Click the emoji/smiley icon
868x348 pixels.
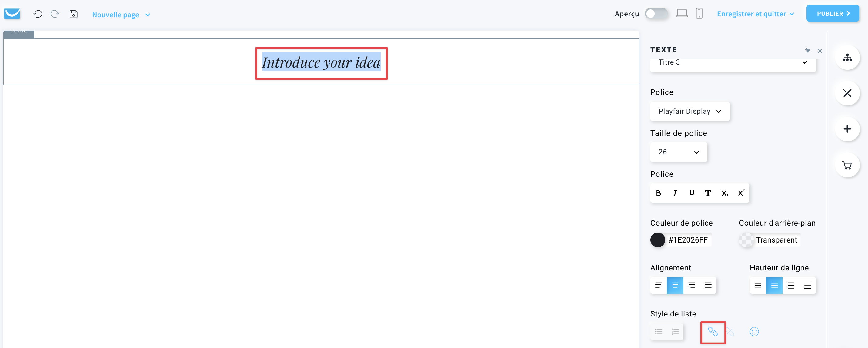coord(754,331)
